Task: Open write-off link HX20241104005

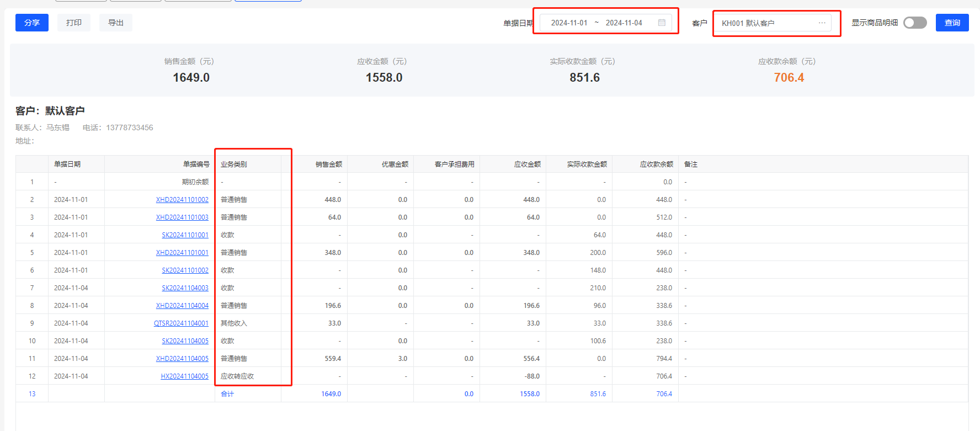Action: [x=184, y=376]
